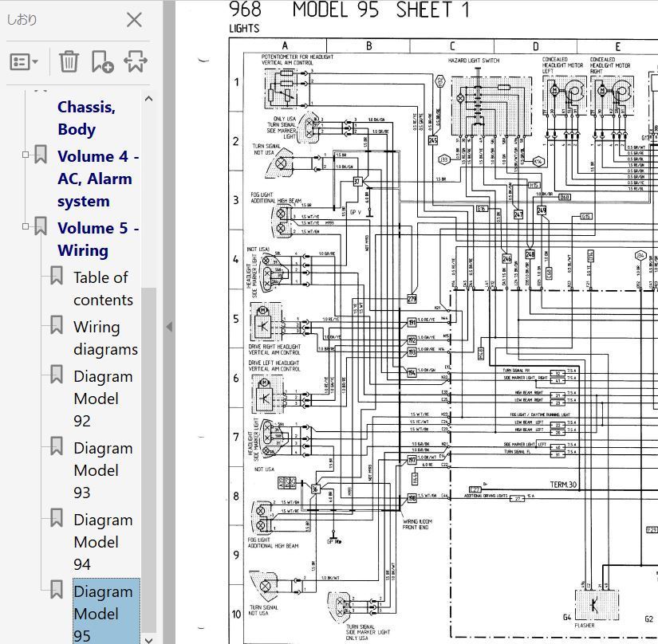This screenshot has width=658, height=644.
Task: Click the find current bookmark icon
Action: (136, 61)
